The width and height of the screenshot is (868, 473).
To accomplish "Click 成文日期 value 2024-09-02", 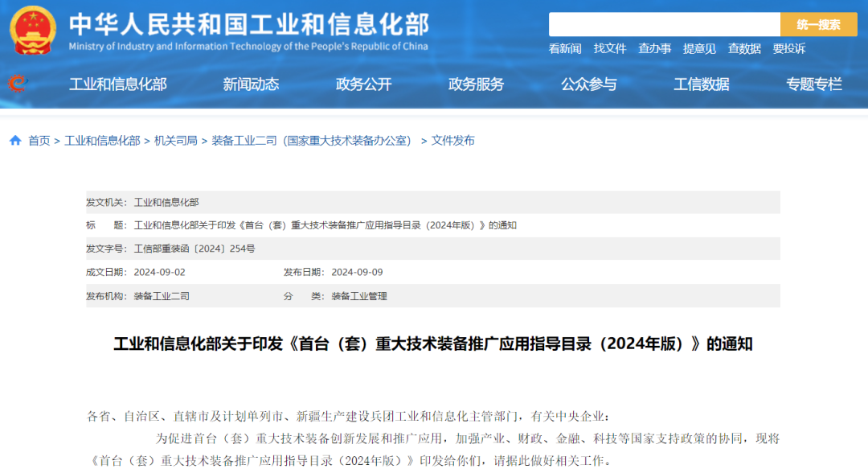I will point(159,272).
